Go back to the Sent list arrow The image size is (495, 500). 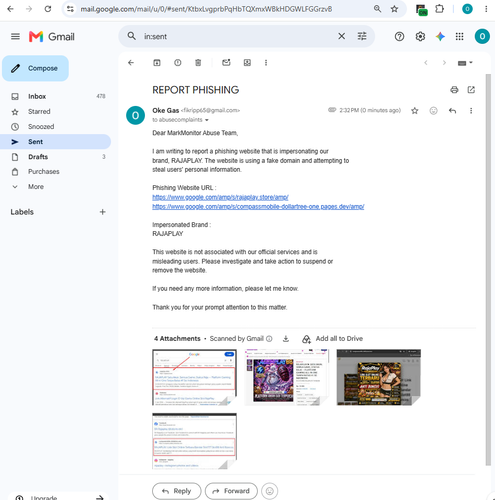pos(131,63)
